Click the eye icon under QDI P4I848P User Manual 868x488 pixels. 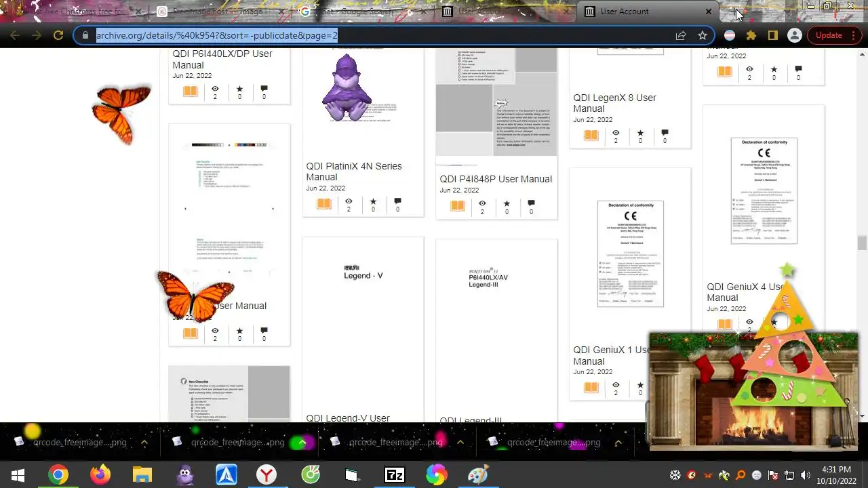pos(482,203)
